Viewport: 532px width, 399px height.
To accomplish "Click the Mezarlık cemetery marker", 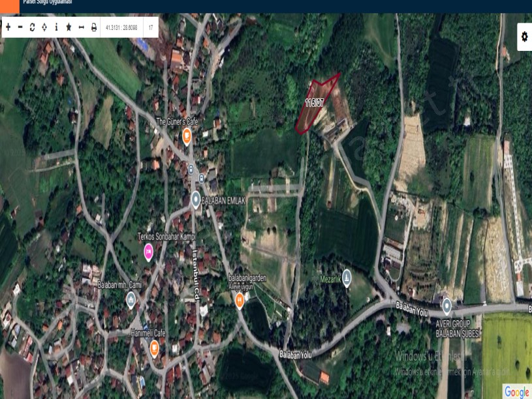I will [347, 276].
